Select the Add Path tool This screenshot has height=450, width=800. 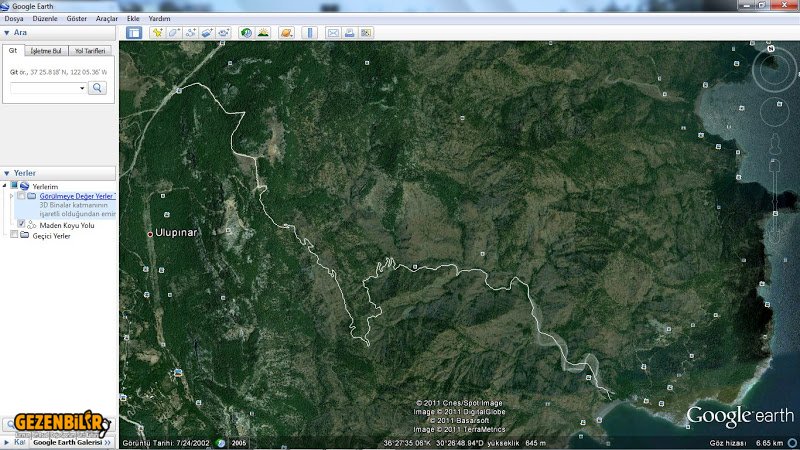pyautogui.click(x=190, y=33)
